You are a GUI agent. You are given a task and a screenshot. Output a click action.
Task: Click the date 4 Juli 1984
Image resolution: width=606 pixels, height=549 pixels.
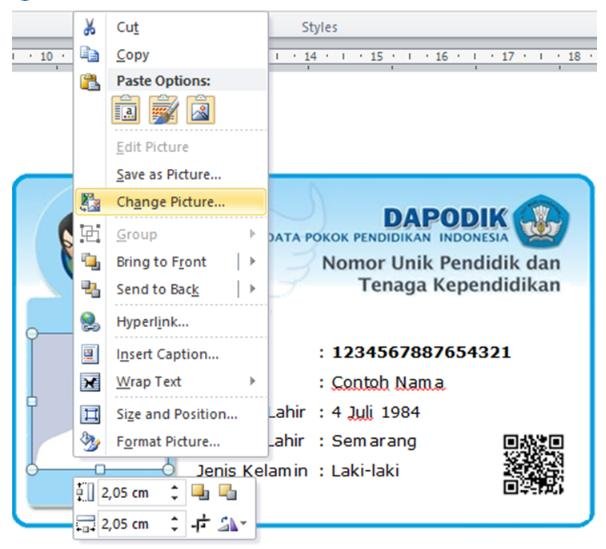tap(376, 412)
